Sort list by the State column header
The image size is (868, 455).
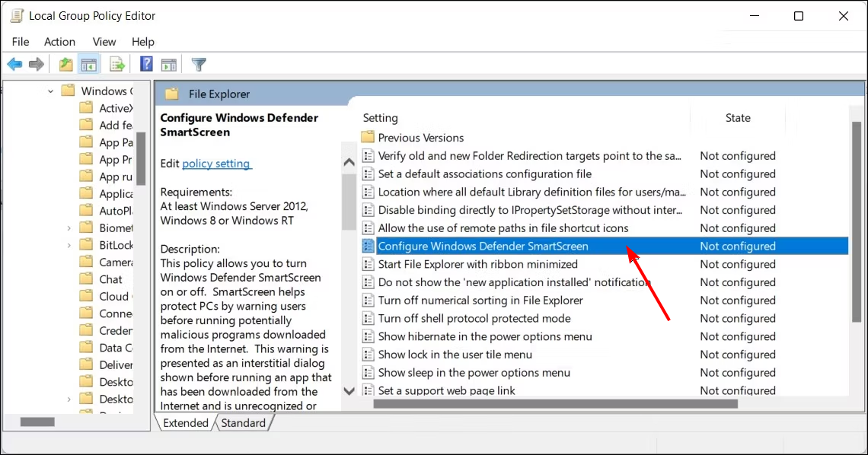(x=737, y=118)
